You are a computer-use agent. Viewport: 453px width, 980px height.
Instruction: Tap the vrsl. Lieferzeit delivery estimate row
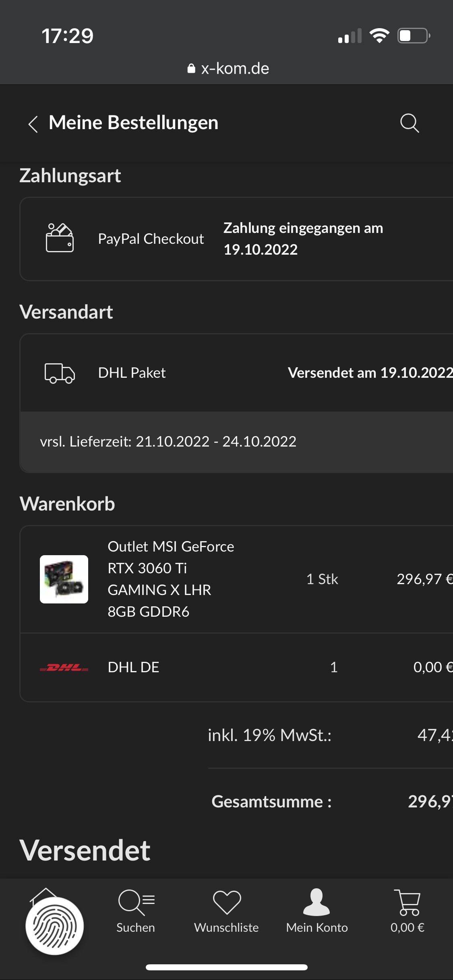point(237,442)
